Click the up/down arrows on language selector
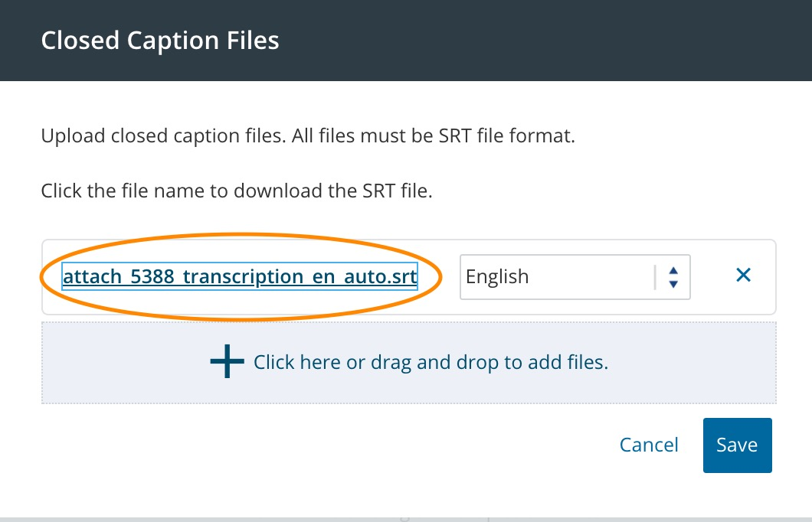 click(x=673, y=276)
